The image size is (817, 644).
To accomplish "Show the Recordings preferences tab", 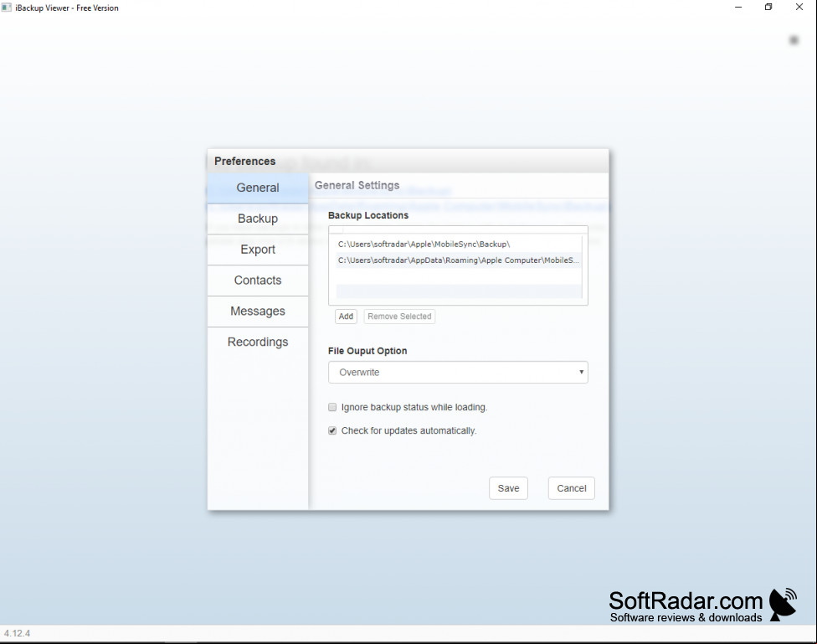I will [258, 342].
